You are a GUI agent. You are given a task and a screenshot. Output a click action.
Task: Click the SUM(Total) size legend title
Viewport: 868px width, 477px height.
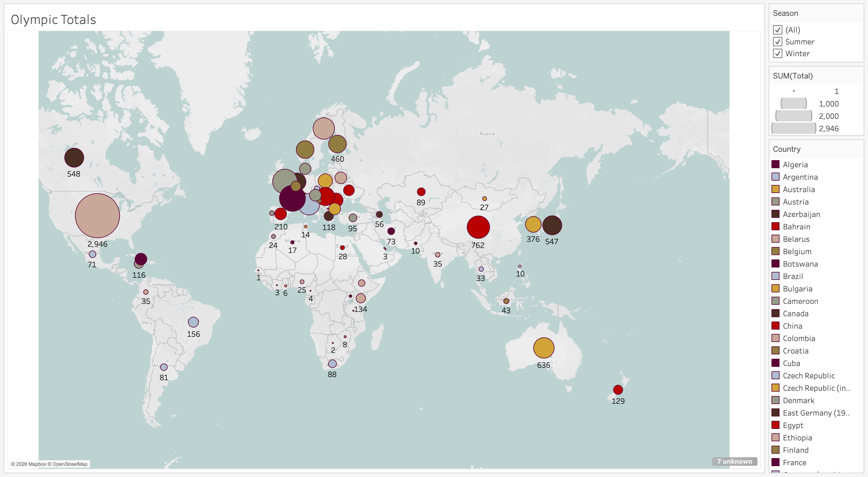coord(793,76)
